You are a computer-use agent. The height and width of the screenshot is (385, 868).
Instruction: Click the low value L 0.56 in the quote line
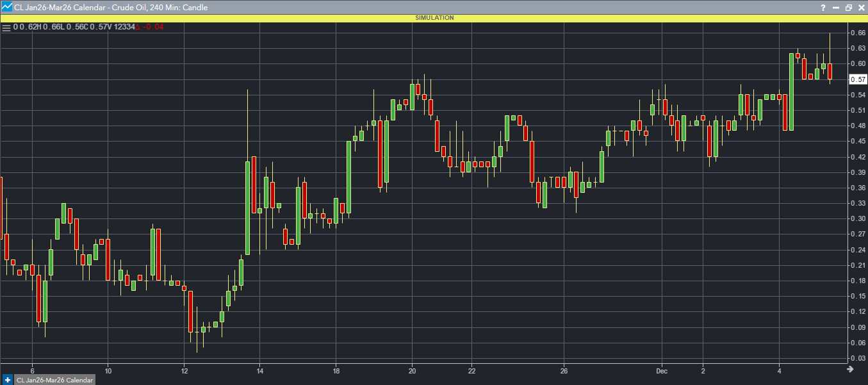pyautogui.click(x=72, y=28)
